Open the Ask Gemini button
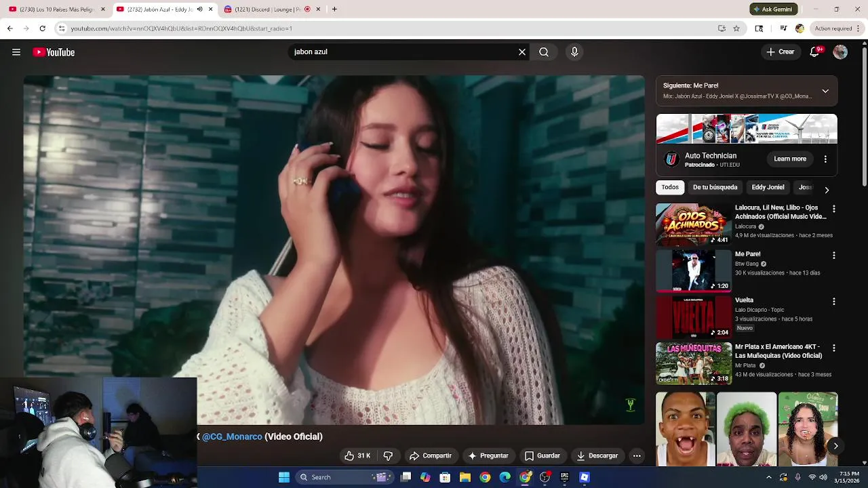The height and width of the screenshot is (488, 868). pyautogui.click(x=774, y=9)
